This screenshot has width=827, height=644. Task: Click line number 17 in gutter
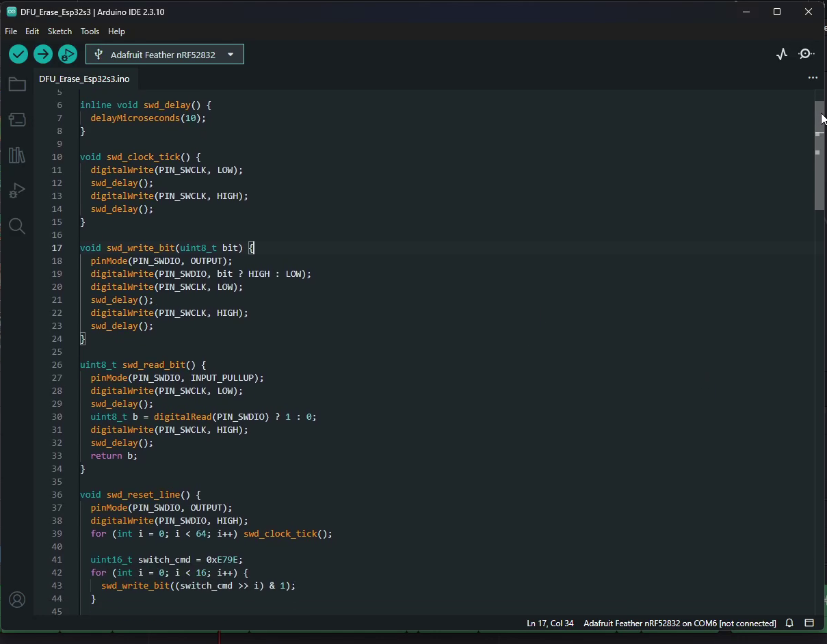[57, 248]
